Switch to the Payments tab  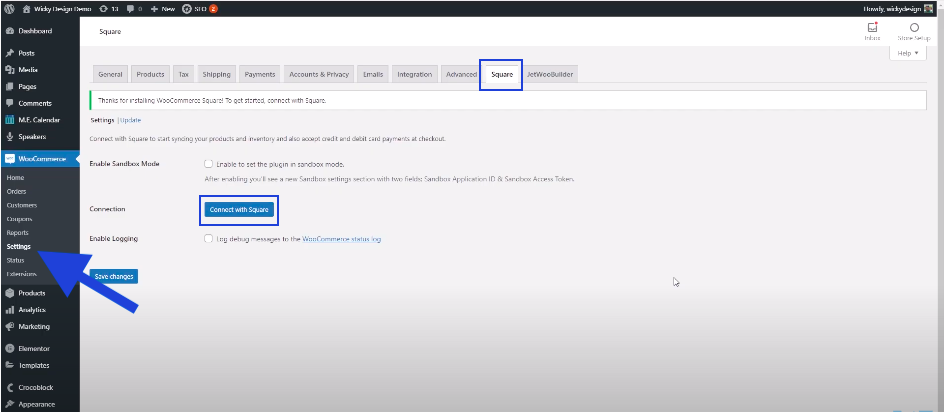tap(259, 74)
